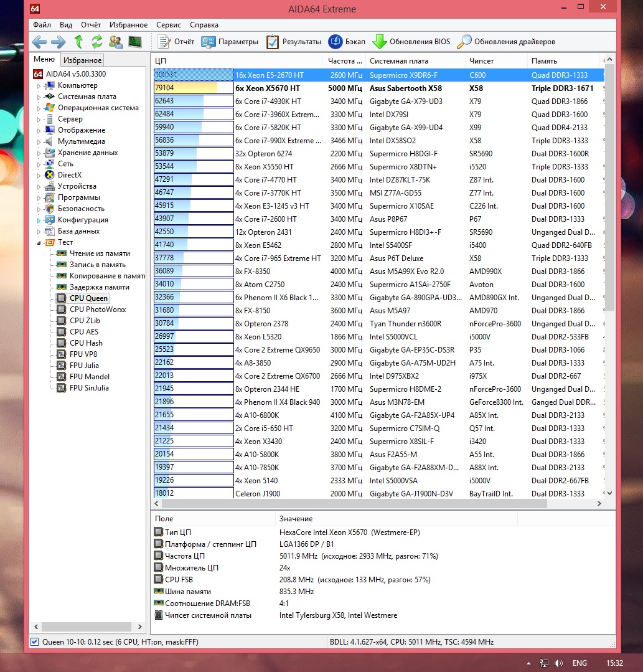Image resolution: width=643 pixels, height=672 pixels.
Task: Select the FPU Mandel benchmark
Action: 90,376
